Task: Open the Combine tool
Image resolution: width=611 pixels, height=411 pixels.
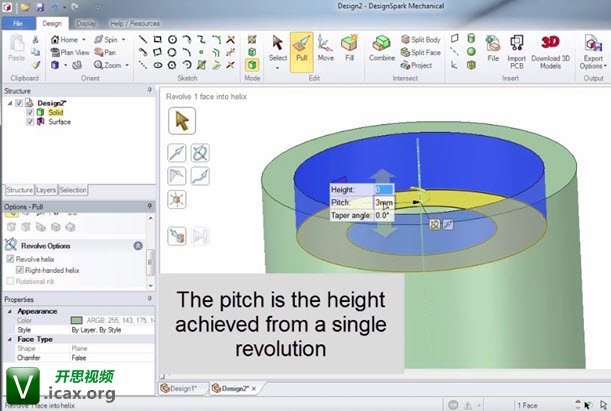Action: coord(382,48)
